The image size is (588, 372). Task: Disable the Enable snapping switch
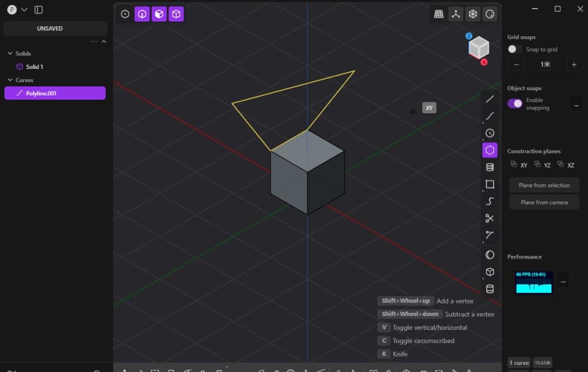coord(515,104)
